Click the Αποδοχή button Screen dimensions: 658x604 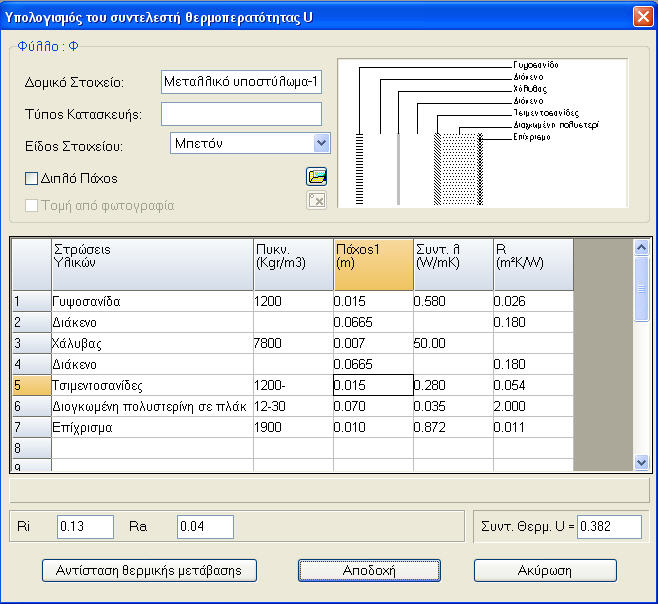[x=369, y=570]
